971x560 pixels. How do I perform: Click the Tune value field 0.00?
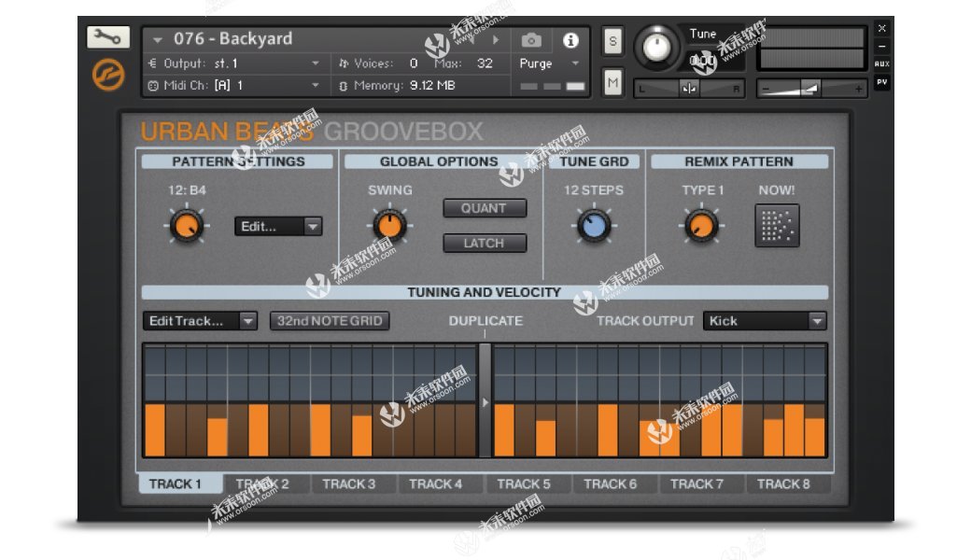(x=703, y=61)
